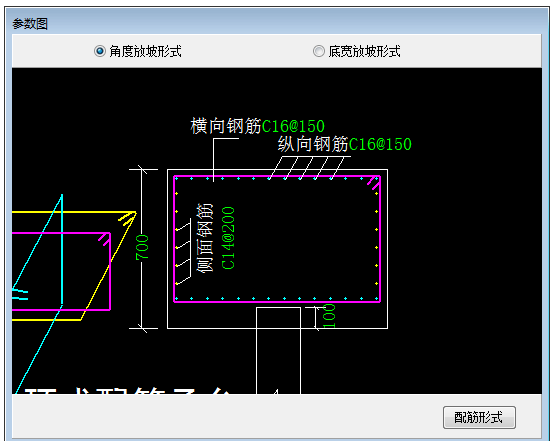Open the 配筋形式 button

coord(479,417)
